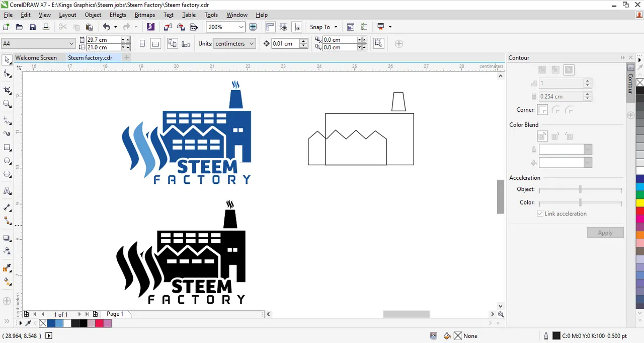The image size is (644, 343).
Task: Click the Object acceleration slider
Action: click(x=580, y=189)
